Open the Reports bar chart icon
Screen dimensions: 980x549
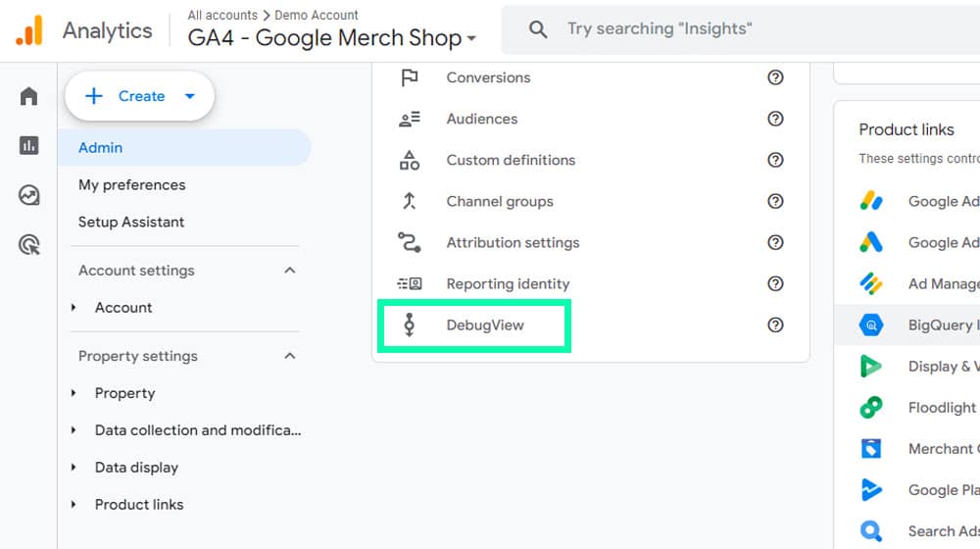28,146
